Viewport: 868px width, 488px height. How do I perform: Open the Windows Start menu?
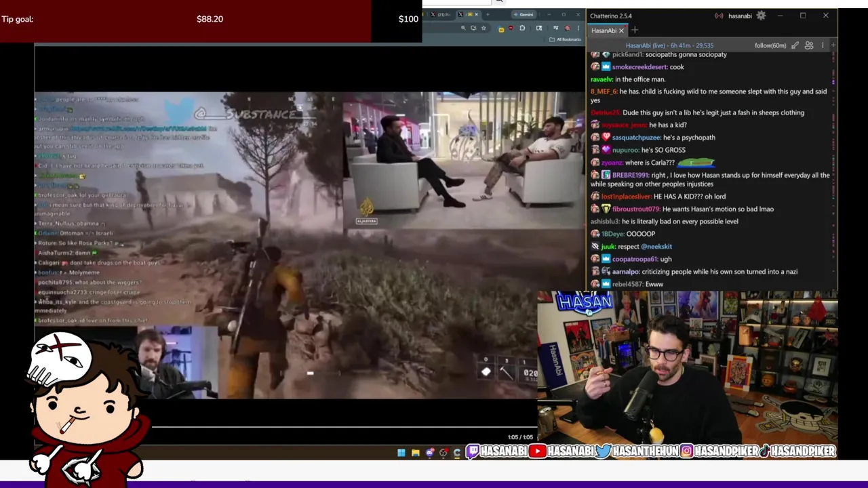401,453
